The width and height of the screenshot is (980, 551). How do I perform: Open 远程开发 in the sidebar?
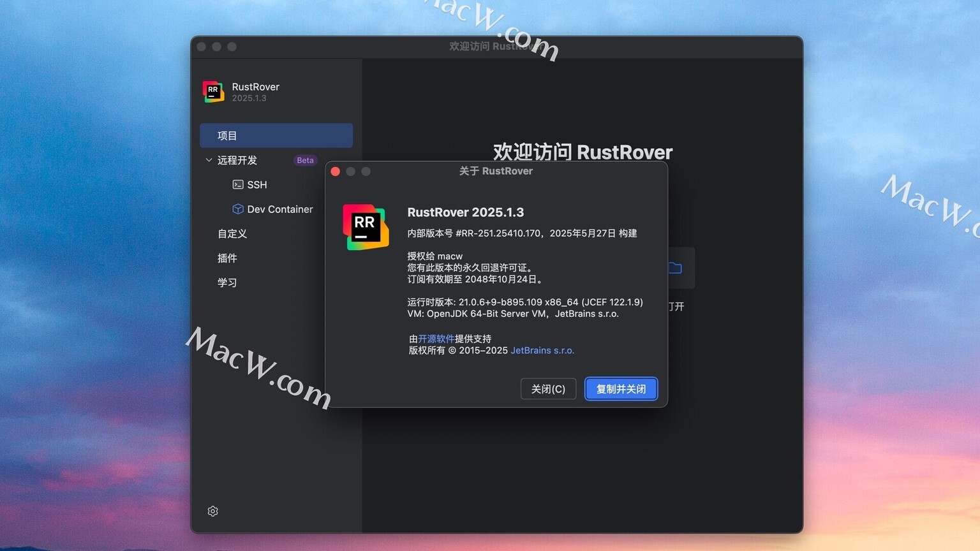237,160
